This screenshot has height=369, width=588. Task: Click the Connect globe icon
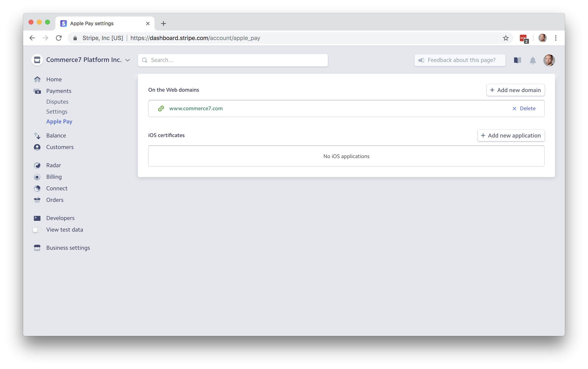click(x=37, y=188)
